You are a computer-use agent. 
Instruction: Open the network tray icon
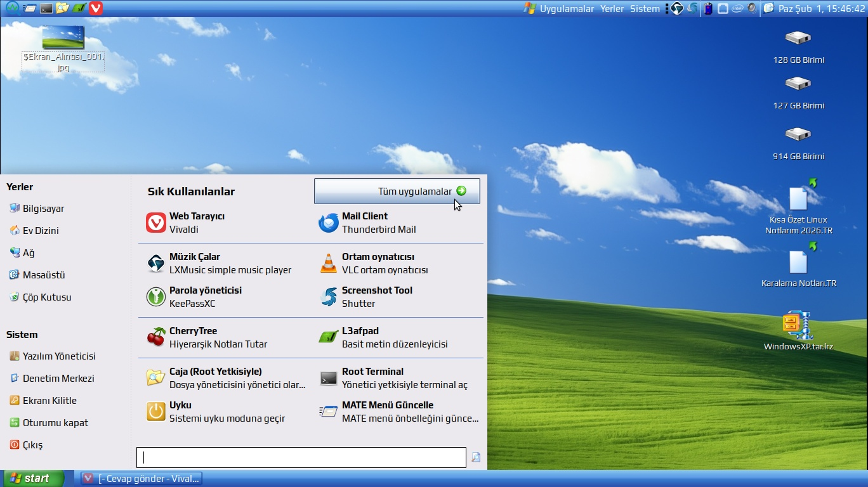point(723,8)
